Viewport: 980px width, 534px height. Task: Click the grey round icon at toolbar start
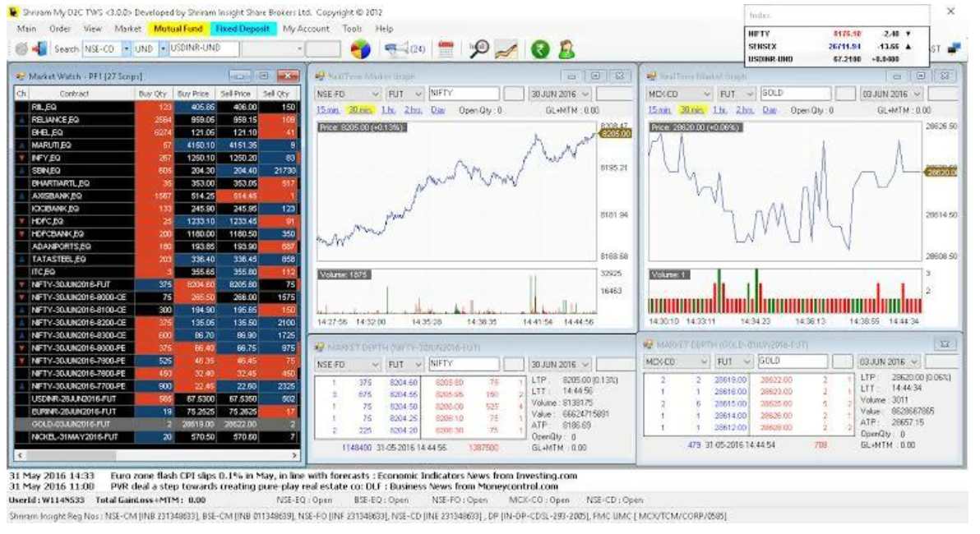click(x=21, y=49)
